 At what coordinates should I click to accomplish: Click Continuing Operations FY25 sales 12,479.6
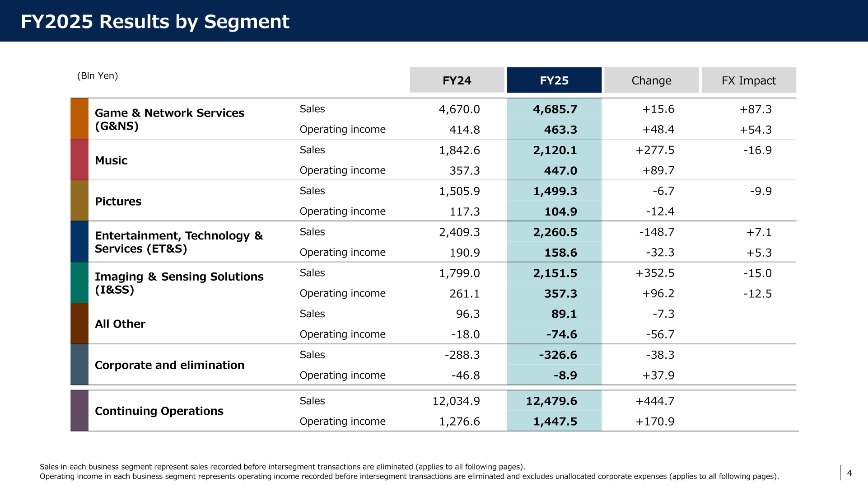click(551, 401)
